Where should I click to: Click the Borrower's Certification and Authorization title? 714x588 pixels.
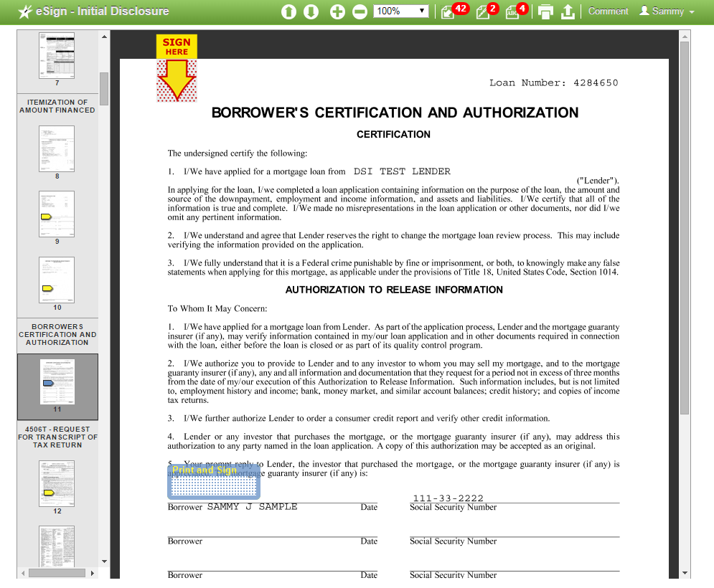pyautogui.click(x=395, y=113)
